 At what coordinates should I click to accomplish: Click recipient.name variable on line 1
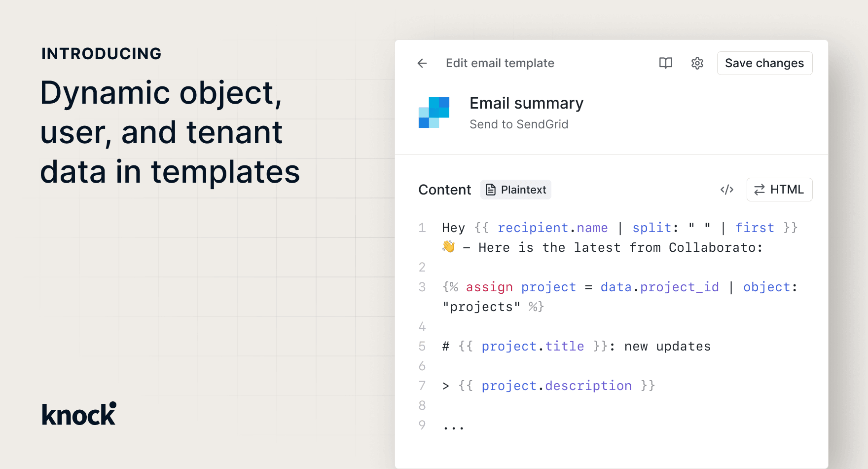click(x=552, y=228)
